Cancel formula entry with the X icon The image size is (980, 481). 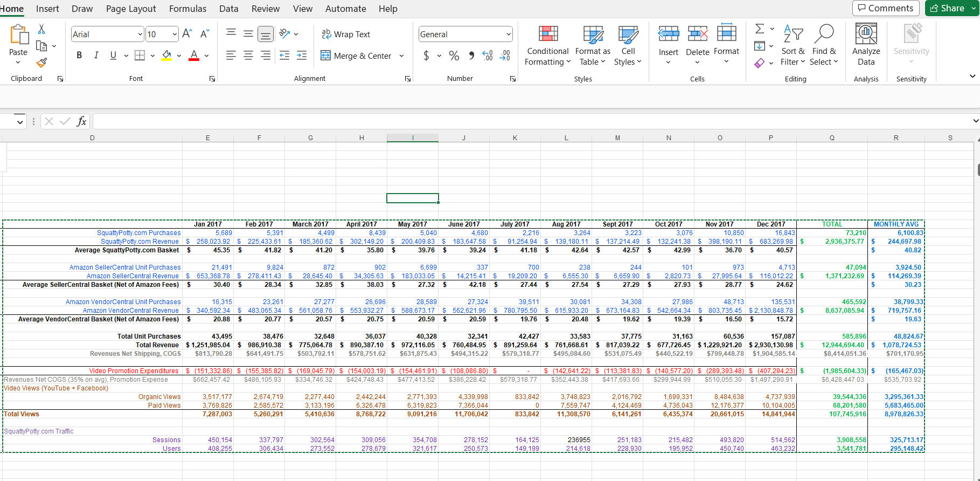click(x=49, y=121)
